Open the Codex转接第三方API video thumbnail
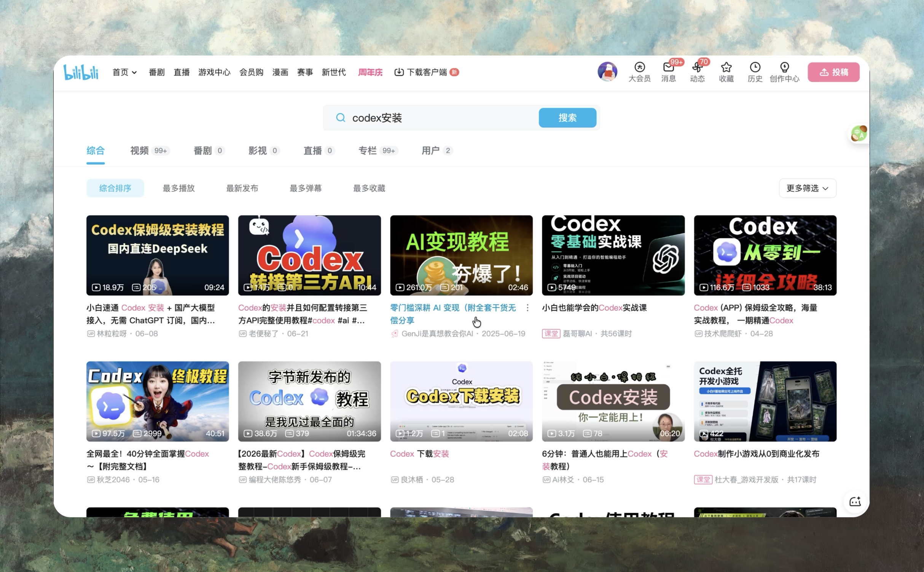Viewport: 924px width, 572px height. pyautogui.click(x=309, y=255)
